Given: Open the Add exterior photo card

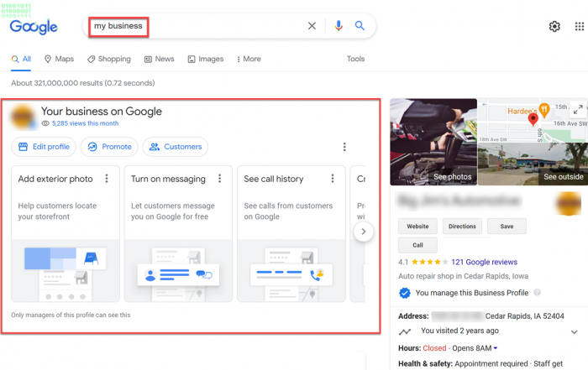Looking at the screenshot, I should tap(66, 234).
